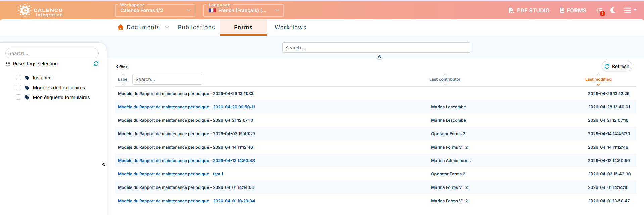Click the Modèles de formulaires tag icon

27,88
